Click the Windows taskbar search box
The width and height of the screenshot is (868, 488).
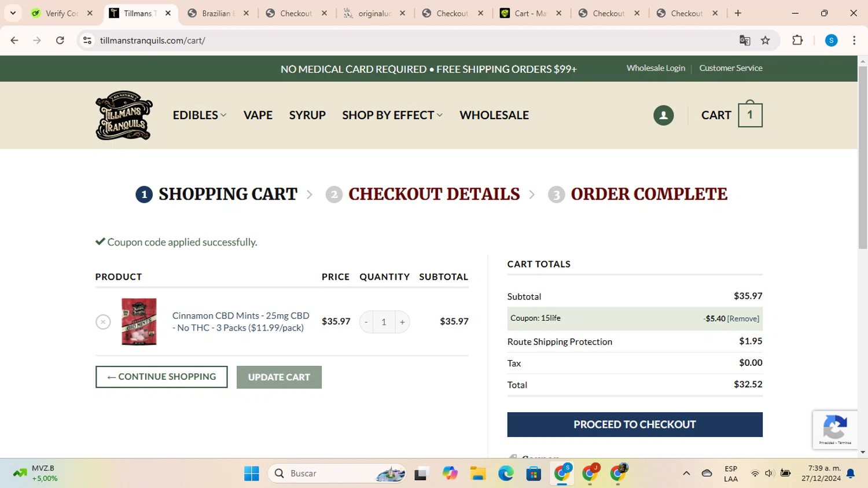click(337, 474)
